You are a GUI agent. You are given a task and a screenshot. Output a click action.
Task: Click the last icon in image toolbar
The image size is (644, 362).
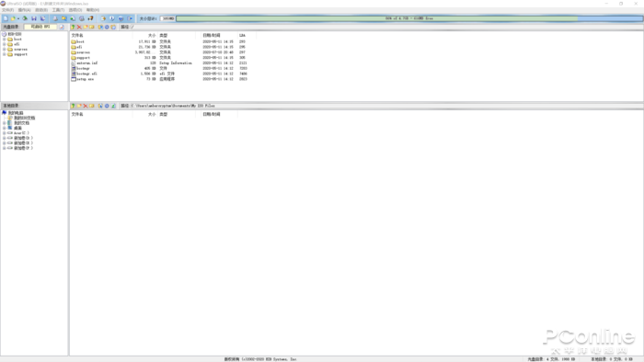(113, 27)
